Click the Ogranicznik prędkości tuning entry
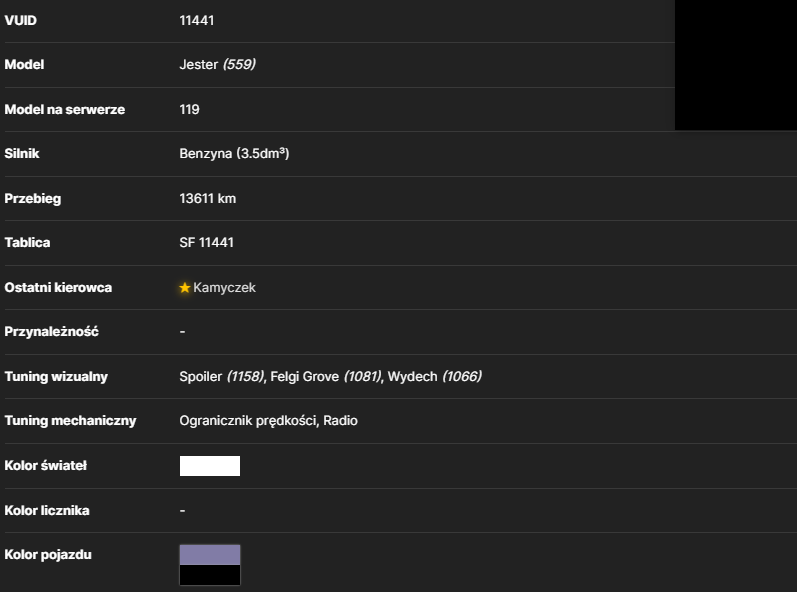 [x=248, y=421]
